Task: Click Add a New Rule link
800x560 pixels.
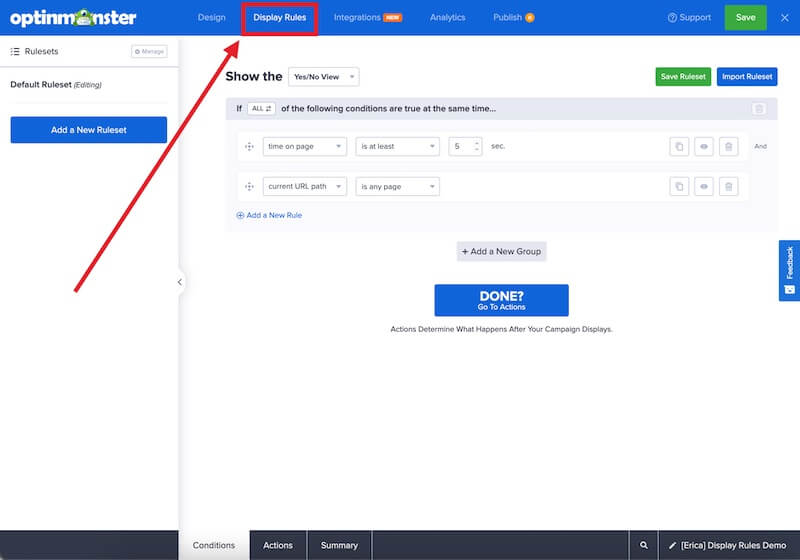Action: coord(269,215)
